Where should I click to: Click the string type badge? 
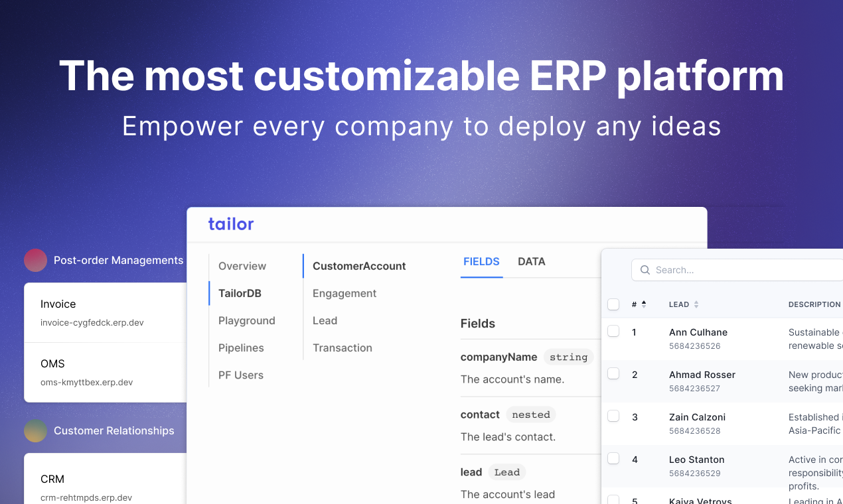point(569,357)
